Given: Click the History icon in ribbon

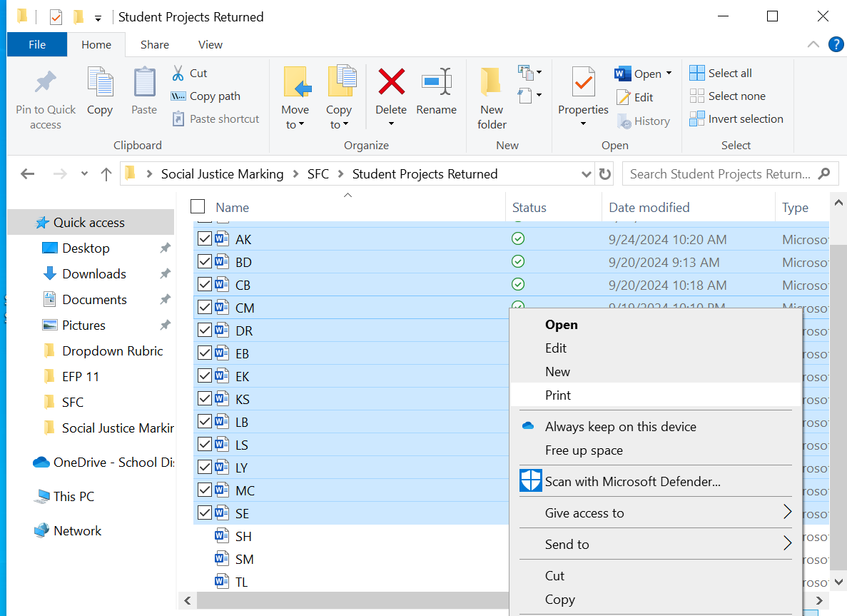Looking at the screenshot, I should pos(624,121).
